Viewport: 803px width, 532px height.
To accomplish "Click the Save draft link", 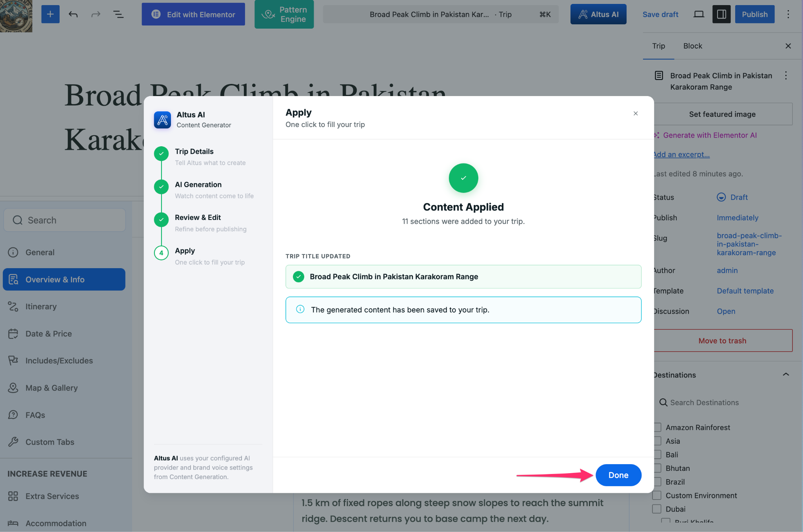I will click(660, 15).
